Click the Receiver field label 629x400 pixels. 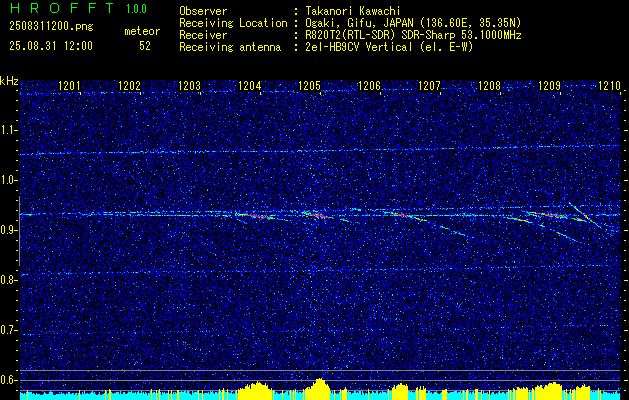tap(203, 35)
